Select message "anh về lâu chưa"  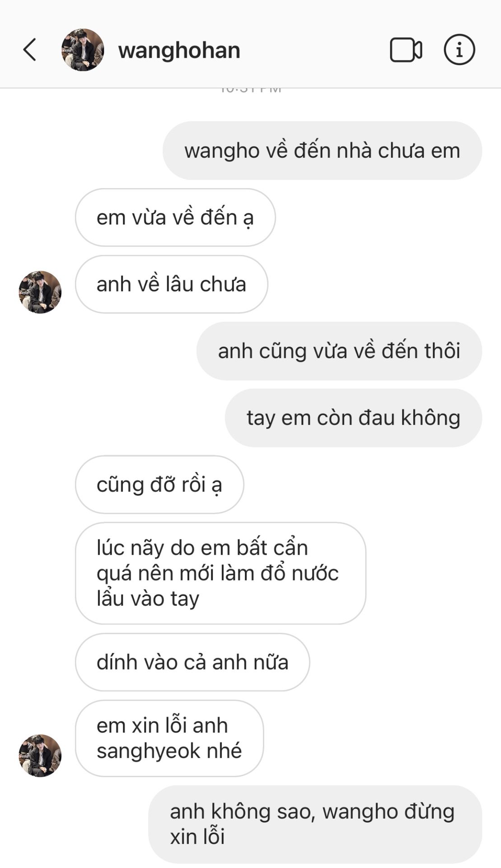(171, 284)
